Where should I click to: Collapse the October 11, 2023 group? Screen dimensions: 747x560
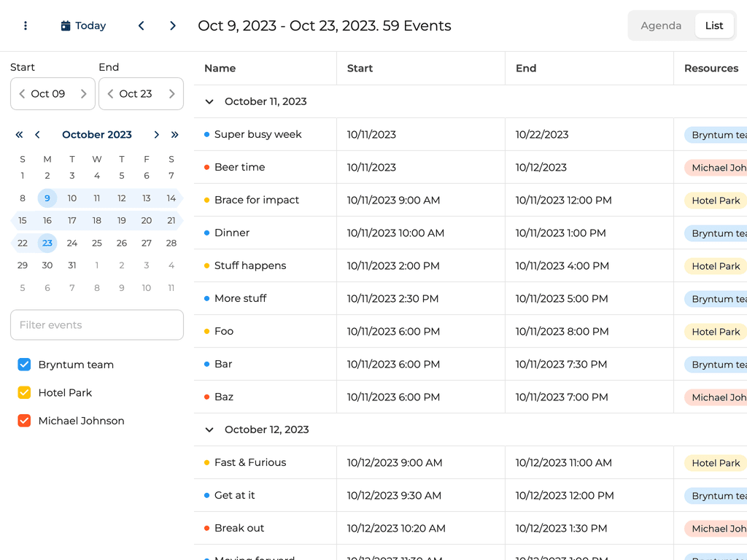tap(209, 102)
